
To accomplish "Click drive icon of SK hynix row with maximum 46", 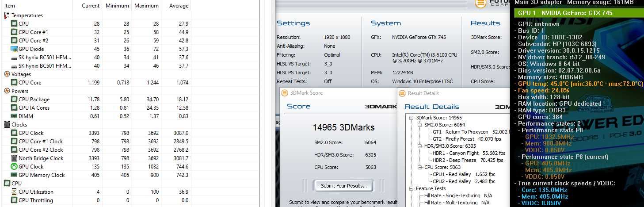I will (x=14, y=66).
